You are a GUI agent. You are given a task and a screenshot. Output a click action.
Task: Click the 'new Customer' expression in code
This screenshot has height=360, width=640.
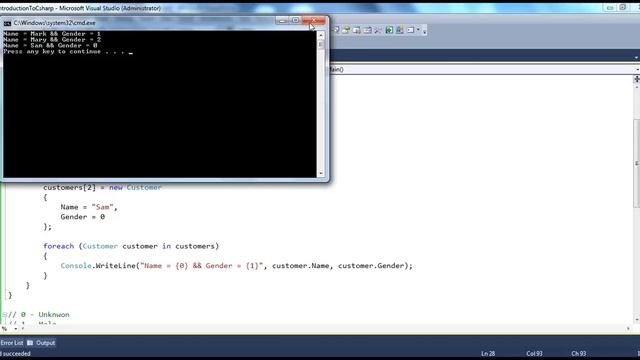click(x=135, y=187)
